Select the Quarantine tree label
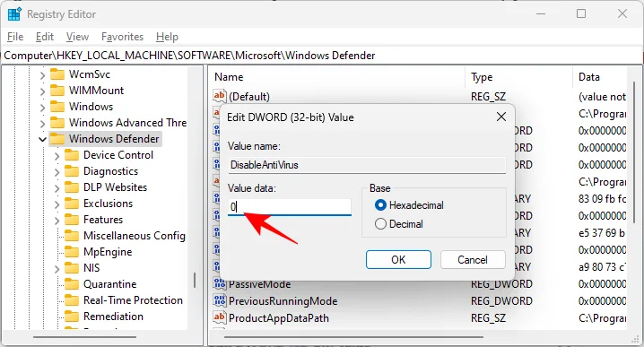 (x=110, y=284)
